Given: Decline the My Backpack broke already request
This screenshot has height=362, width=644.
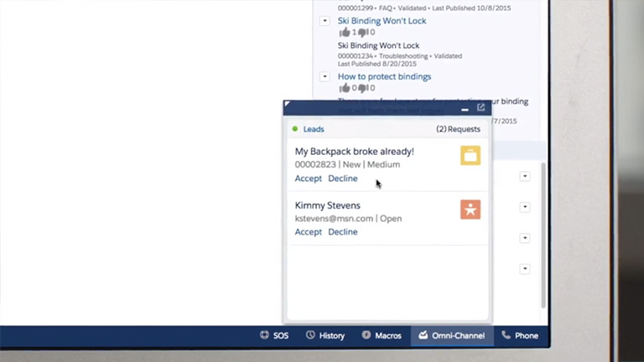Looking at the screenshot, I should 342,178.
